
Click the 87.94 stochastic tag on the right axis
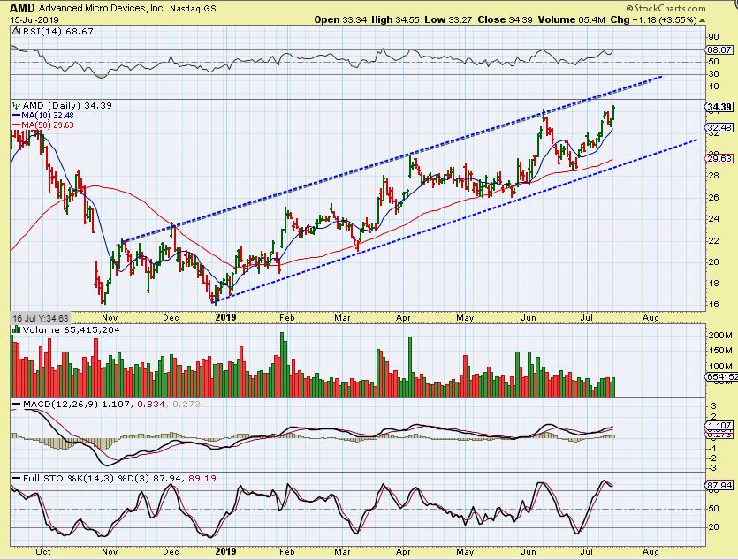(x=719, y=485)
